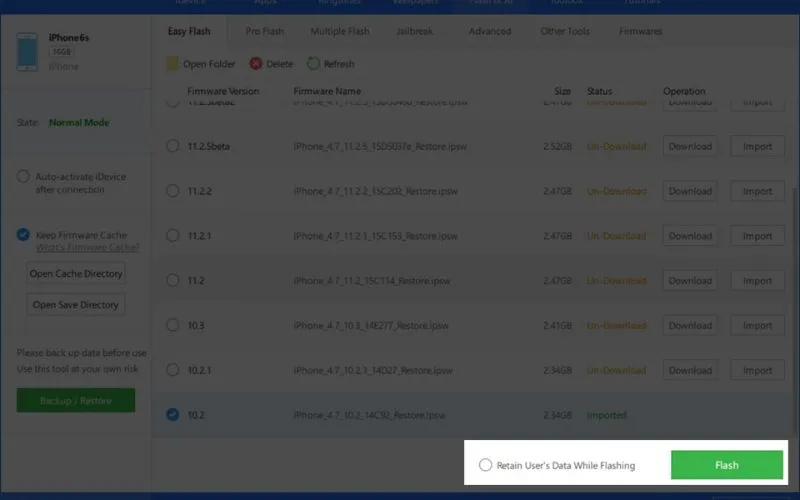Screen dimensions: 800x500
Task: Download the 11.2.2 firmware
Action: 690,191
